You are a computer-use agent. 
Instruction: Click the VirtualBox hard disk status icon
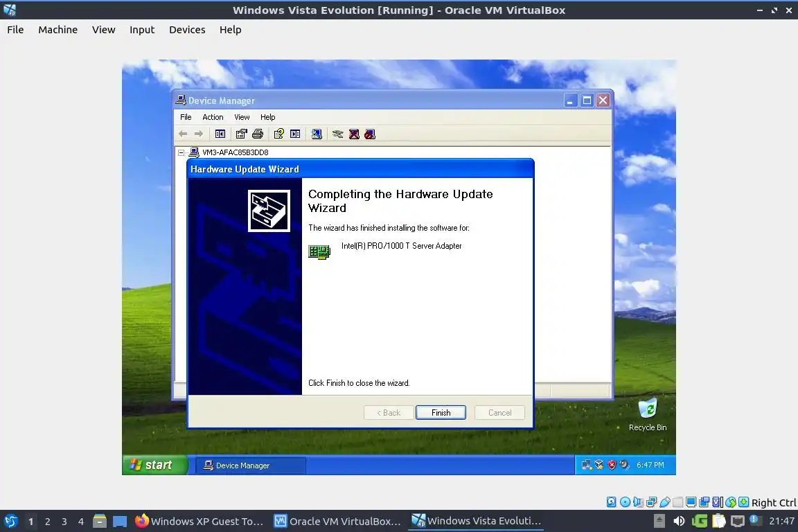tap(611, 502)
